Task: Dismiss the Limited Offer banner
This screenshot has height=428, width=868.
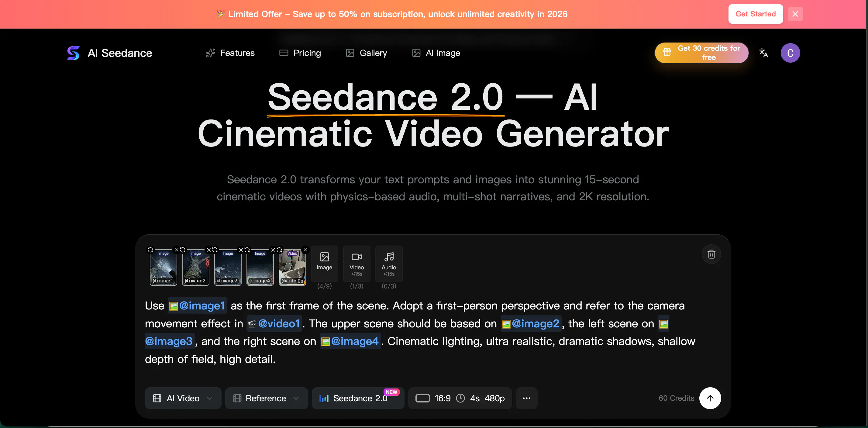Action: [x=795, y=14]
